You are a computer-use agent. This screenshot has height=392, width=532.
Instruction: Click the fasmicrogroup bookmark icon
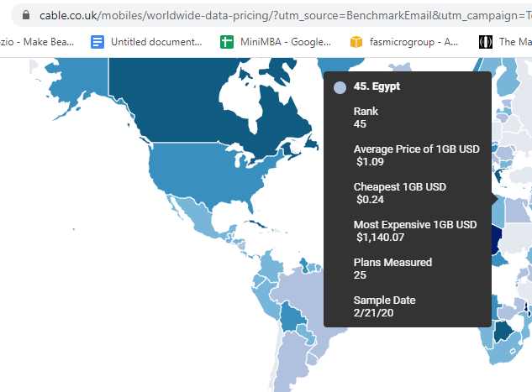pos(356,41)
